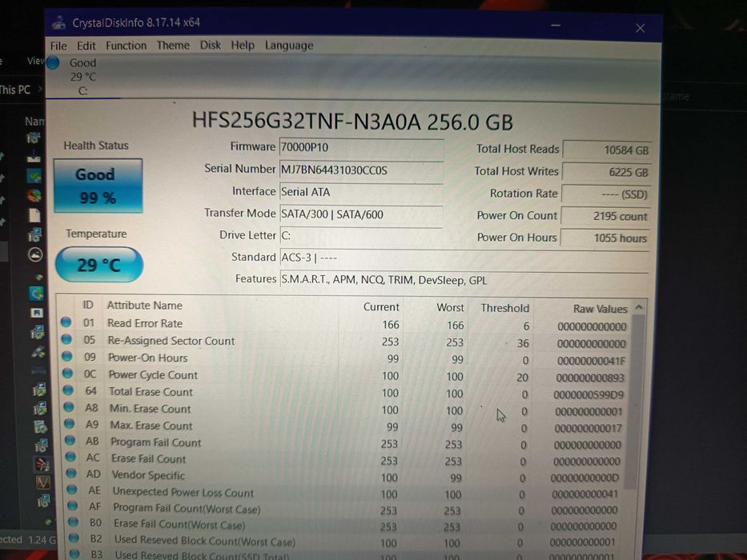The height and width of the screenshot is (560, 747).
Task: Click the Attribute Name column header
Action: [x=145, y=306]
